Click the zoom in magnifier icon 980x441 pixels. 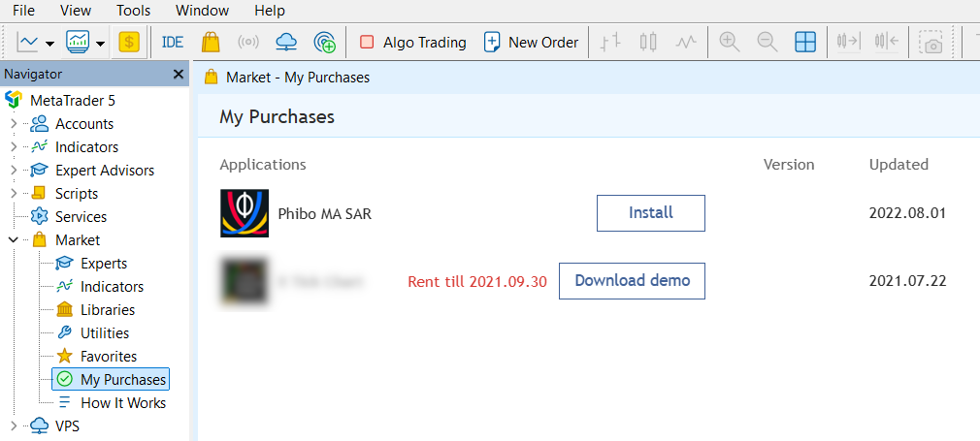(730, 42)
